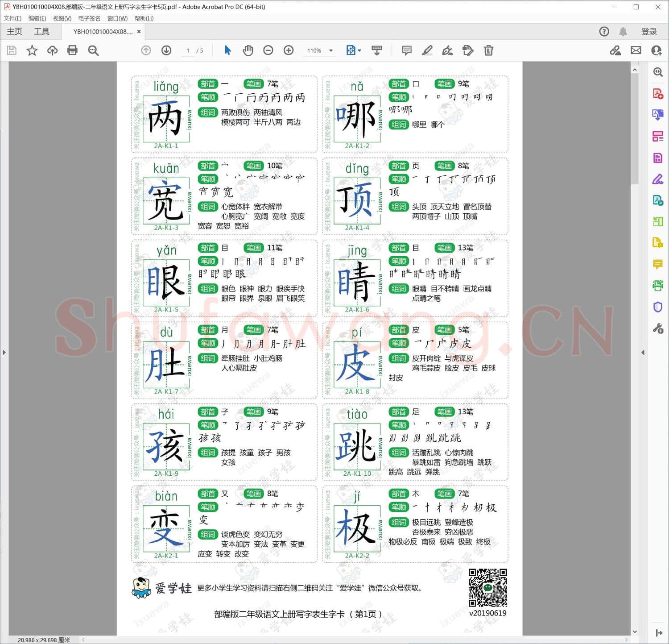Open Fill and Sign sidebar tool
This screenshot has height=644, width=669.
coord(658,179)
